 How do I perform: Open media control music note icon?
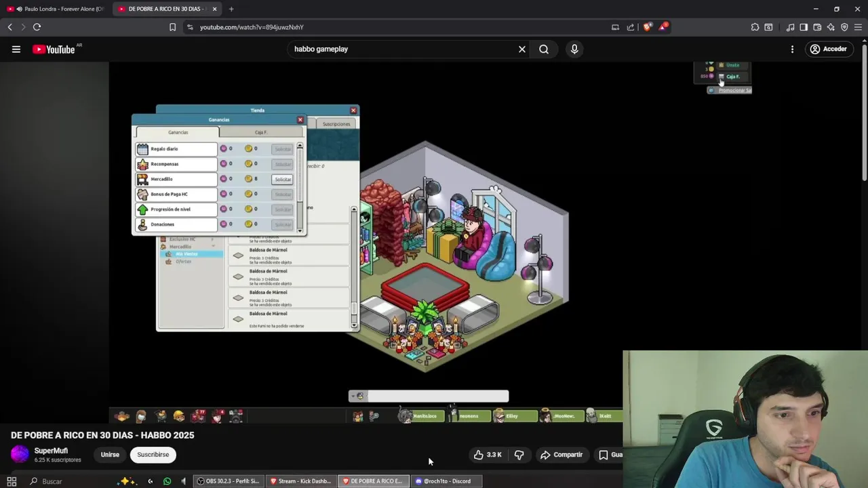pos(790,27)
